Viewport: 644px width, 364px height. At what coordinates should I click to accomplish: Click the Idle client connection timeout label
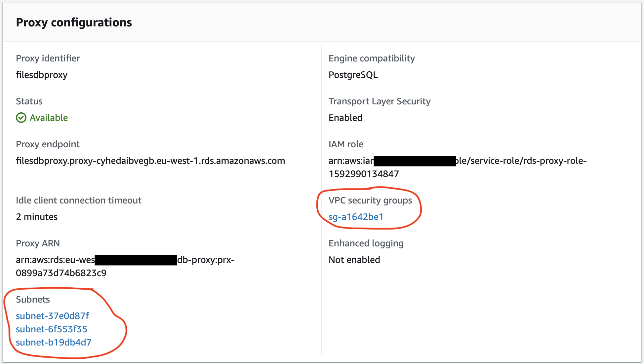click(79, 200)
